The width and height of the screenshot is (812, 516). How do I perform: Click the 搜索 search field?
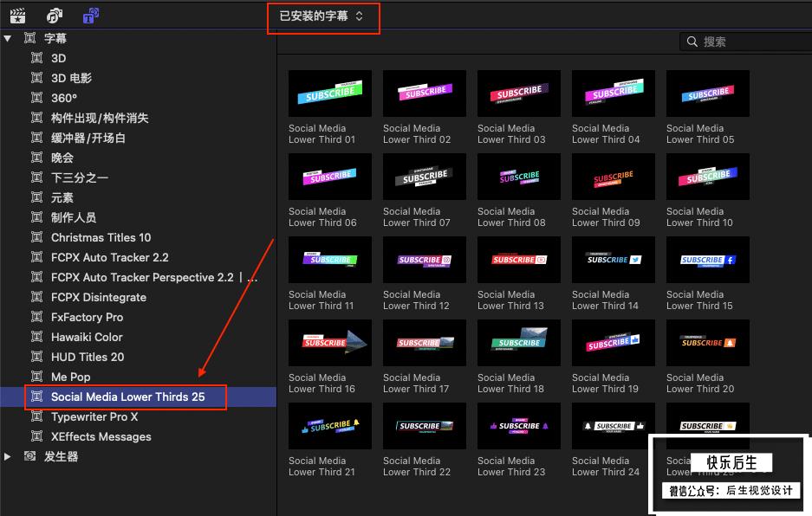pos(746,42)
